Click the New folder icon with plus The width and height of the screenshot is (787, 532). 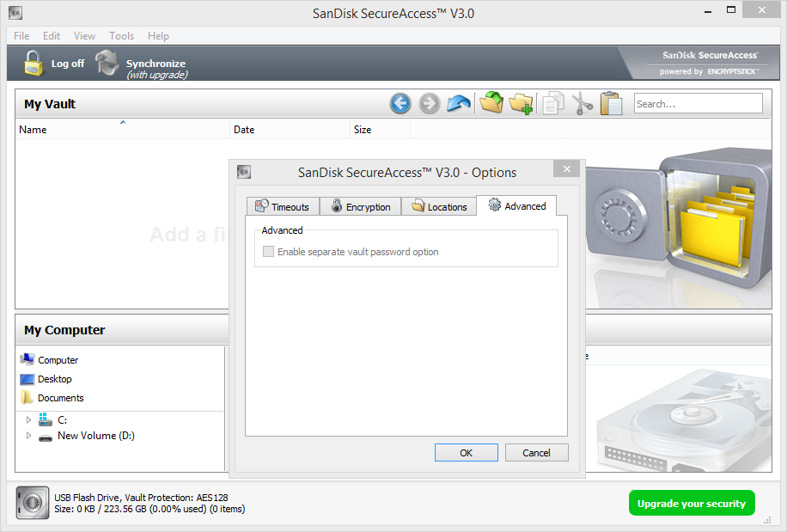point(521,103)
